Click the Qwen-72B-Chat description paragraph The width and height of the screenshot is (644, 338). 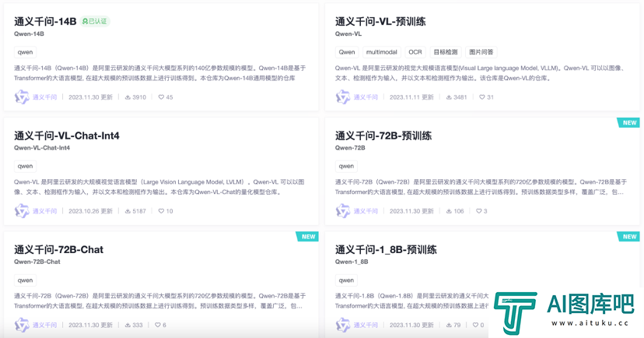tap(159, 301)
